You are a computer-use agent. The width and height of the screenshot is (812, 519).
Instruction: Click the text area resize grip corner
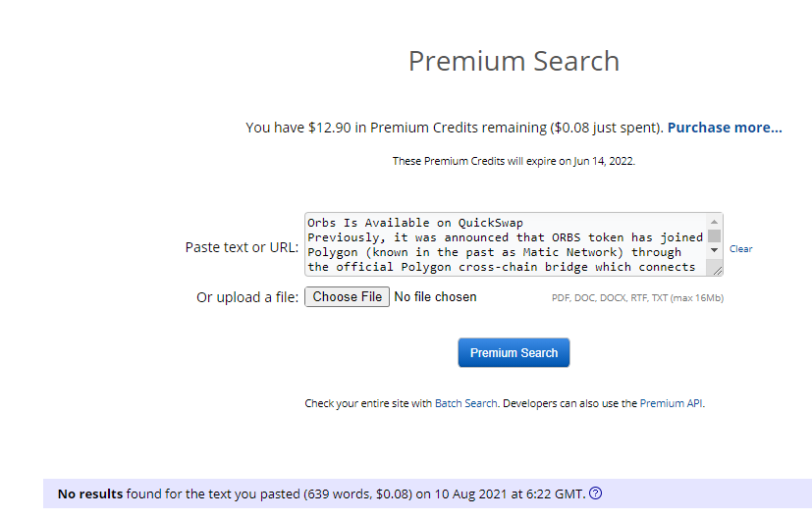coord(717,270)
